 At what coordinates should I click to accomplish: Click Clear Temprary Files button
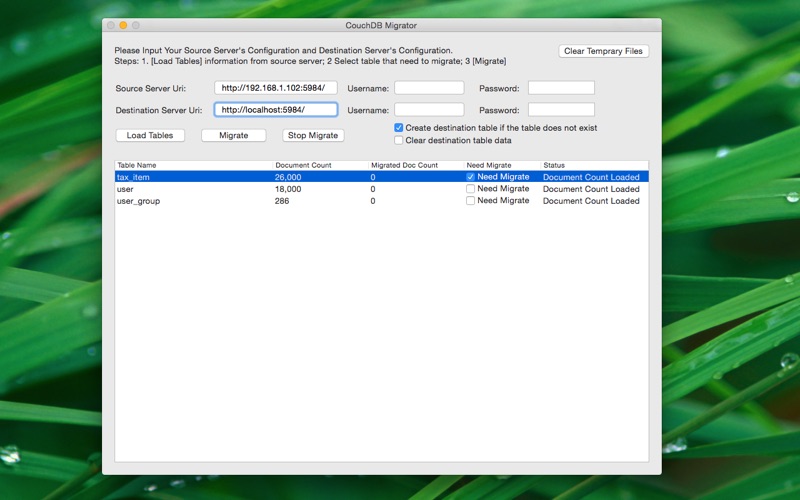coord(604,51)
